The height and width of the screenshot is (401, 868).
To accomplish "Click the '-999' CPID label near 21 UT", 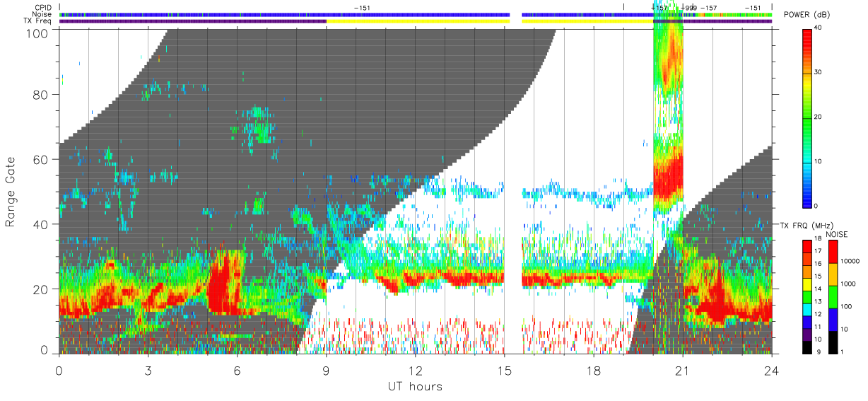I will point(688,8).
